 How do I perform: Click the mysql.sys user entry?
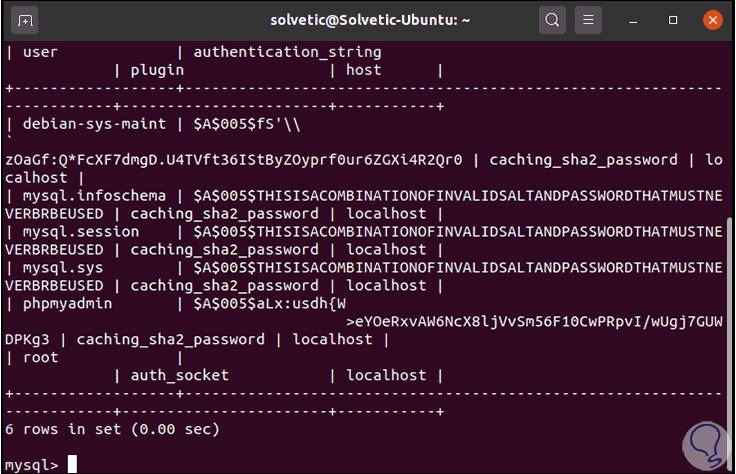click(x=67, y=268)
